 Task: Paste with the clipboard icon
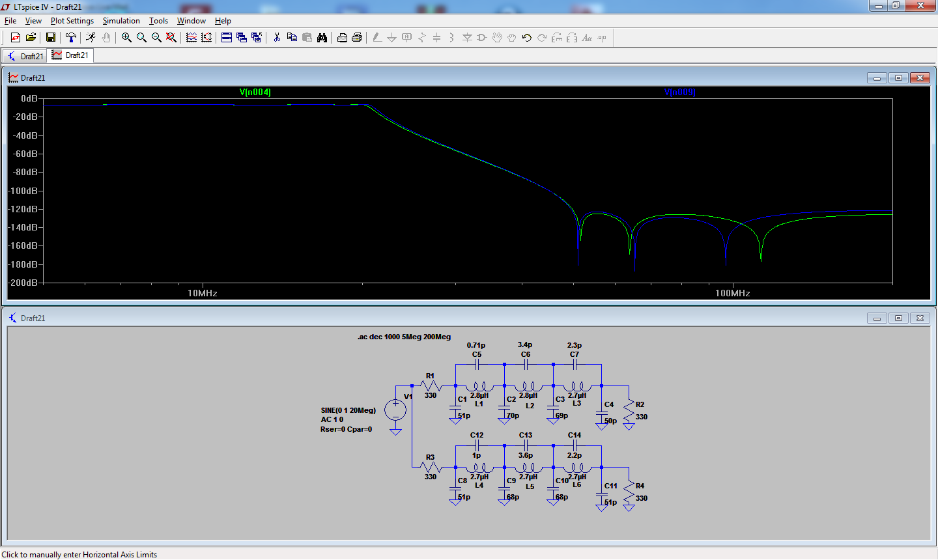[307, 38]
